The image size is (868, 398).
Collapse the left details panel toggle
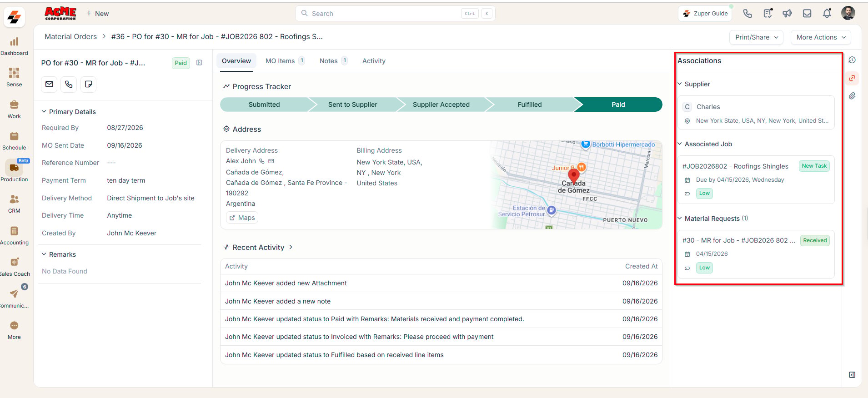coord(199,63)
